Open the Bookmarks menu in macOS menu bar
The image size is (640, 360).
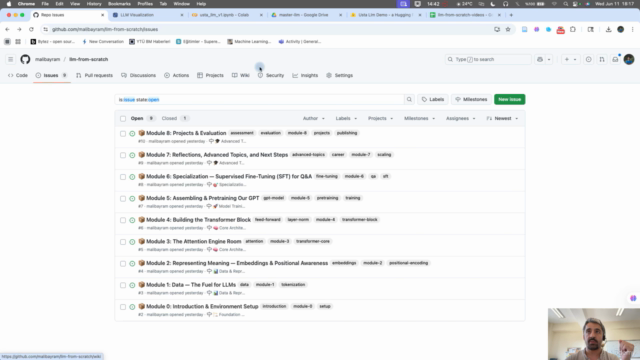(119, 4)
